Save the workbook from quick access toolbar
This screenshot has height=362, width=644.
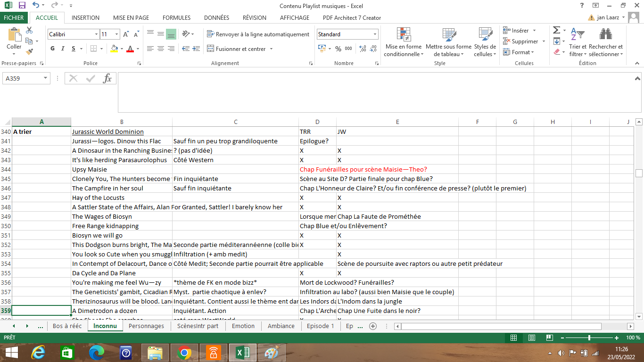22,6
